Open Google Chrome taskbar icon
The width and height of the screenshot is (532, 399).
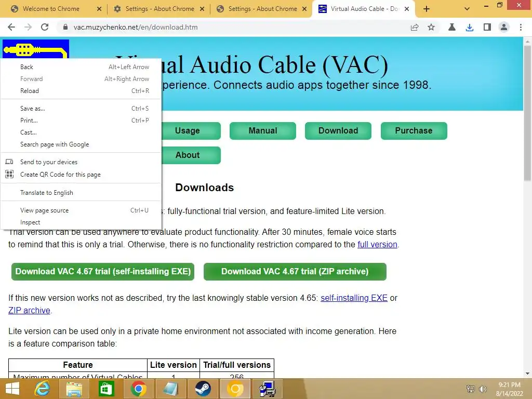(x=138, y=389)
